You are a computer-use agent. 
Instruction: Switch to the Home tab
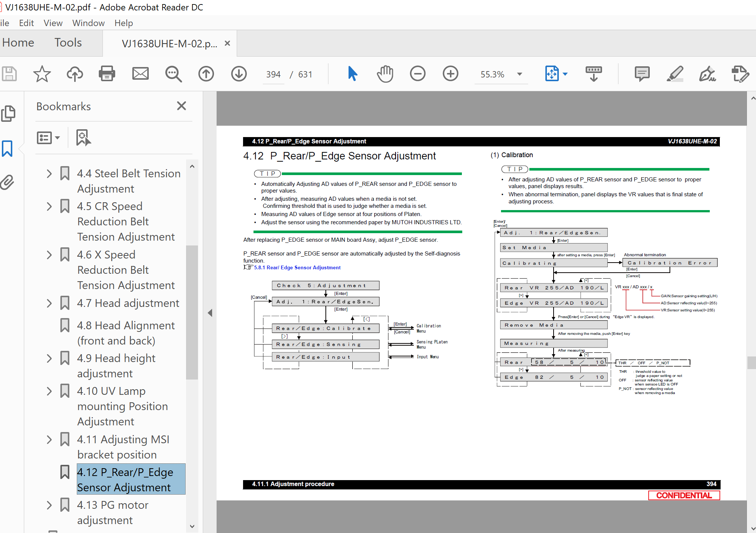pos(18,42)
